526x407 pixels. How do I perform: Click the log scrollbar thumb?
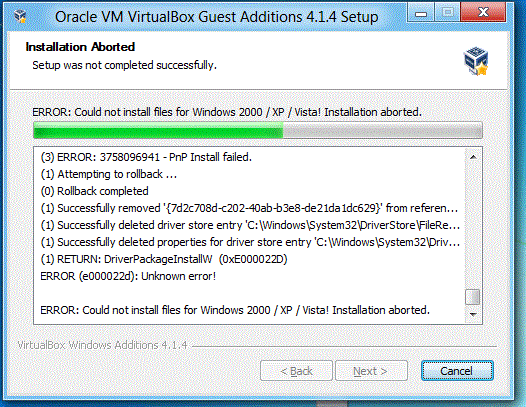pos(473,297)
